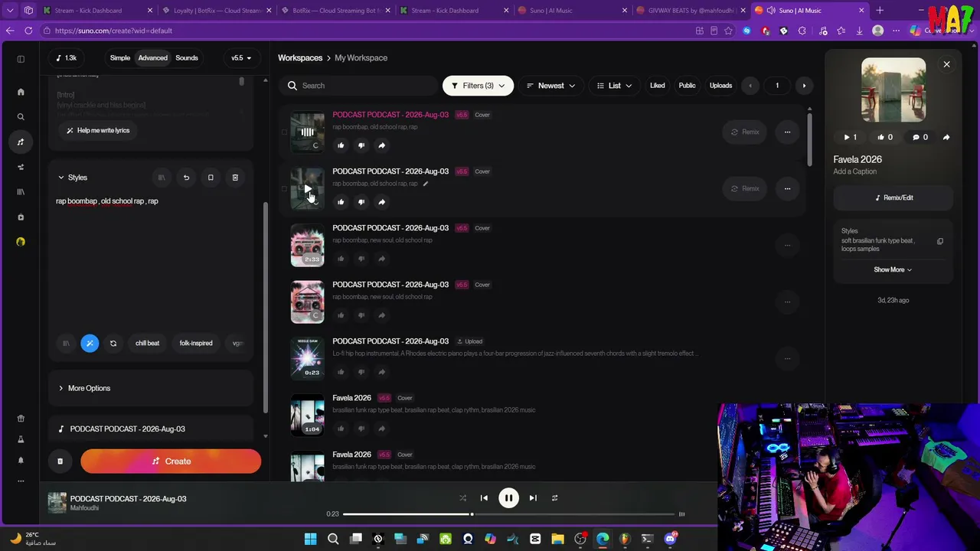Like the second PODCAST PODCAST track
Viewport: 980px width, 551px height.
click(x=341, y=202)
